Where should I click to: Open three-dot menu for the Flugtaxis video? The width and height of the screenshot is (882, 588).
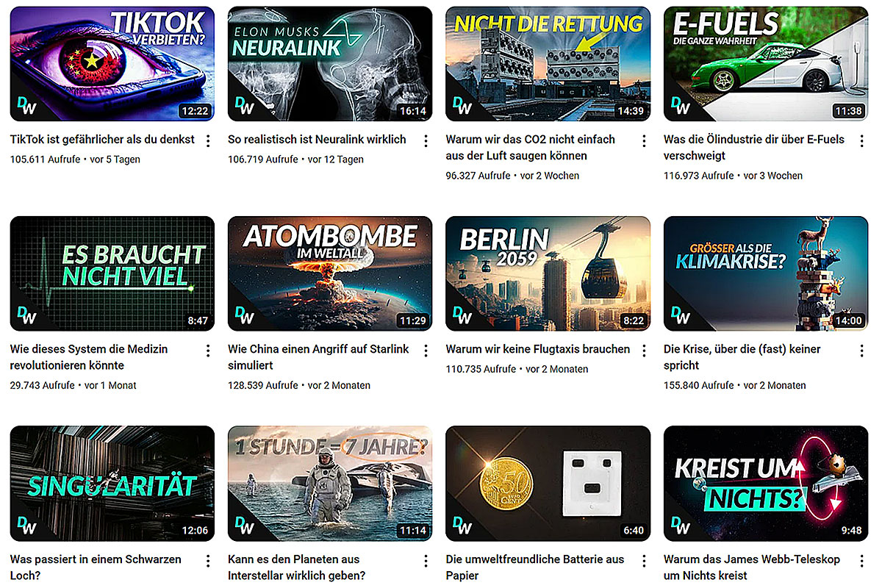(644, 351)
